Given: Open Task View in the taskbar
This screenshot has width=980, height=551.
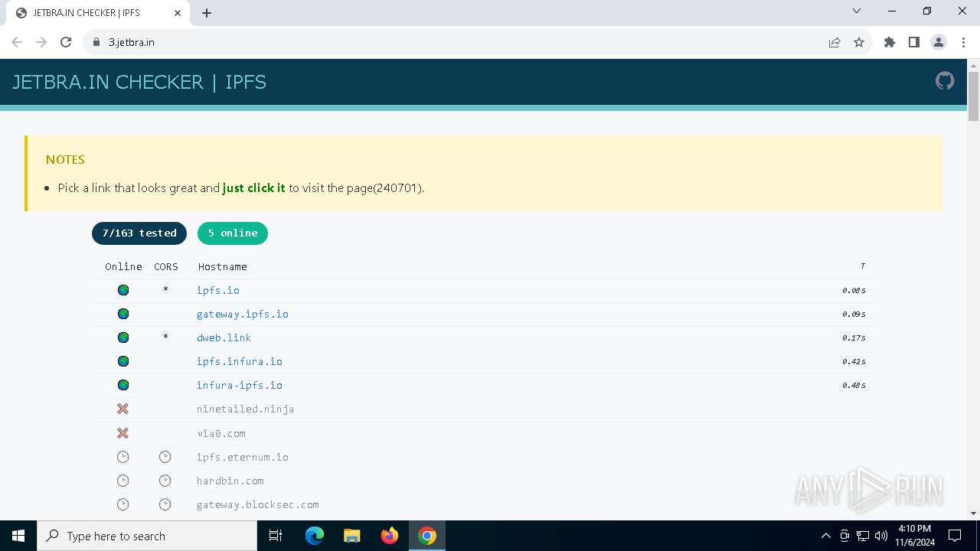Looking at the screenshot, I should [276, 536].
